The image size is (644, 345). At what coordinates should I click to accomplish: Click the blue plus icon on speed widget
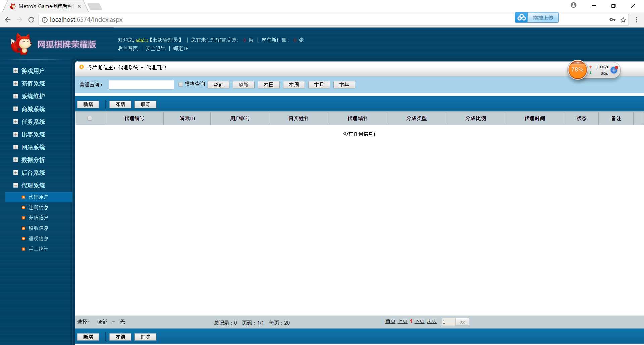[x=614, y=70]
